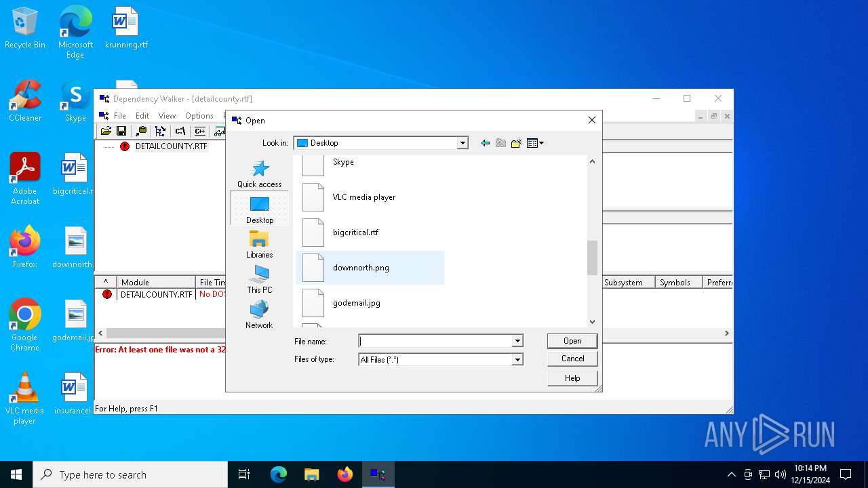Image resolution: width=868 pixels, height=488 pixels.
Task: Select downnorth.png in the file list
Action: (370, 268)
